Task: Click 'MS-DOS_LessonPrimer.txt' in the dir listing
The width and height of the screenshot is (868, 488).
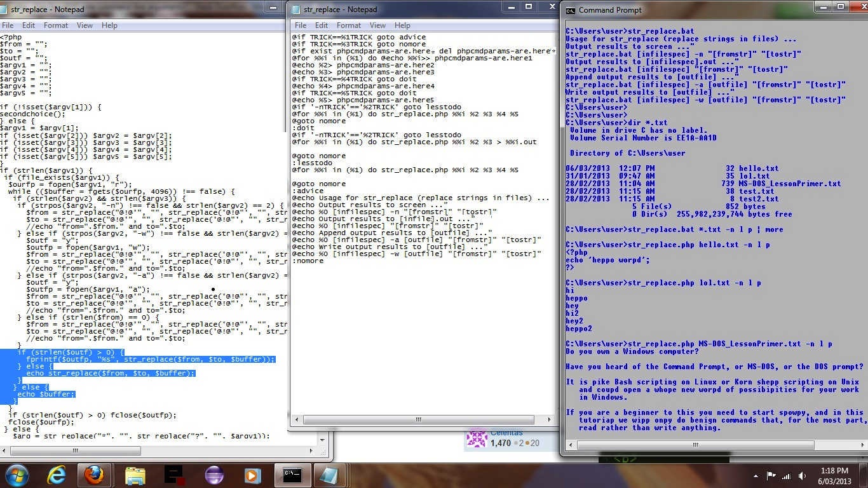Action: pos(790,184)
